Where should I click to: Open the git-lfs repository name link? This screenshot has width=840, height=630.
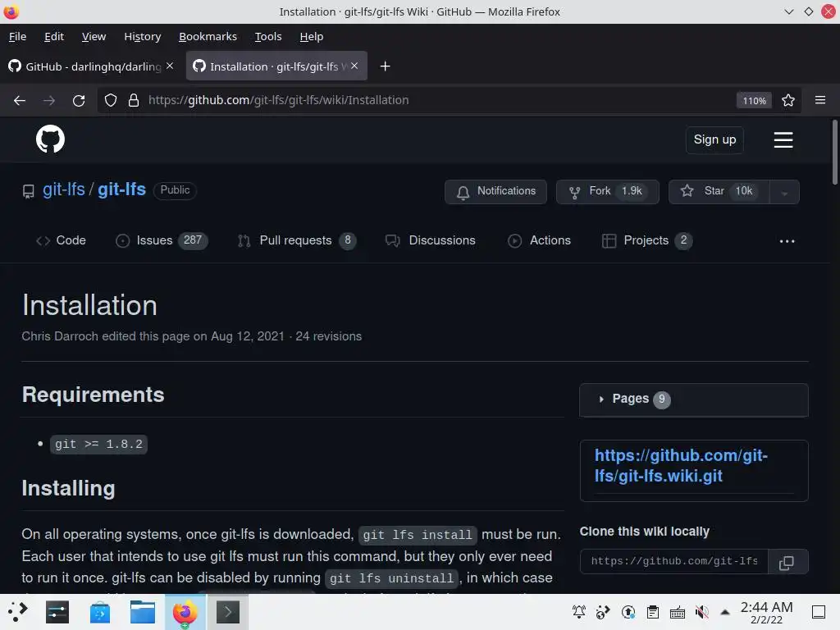(x=121, y=189)
